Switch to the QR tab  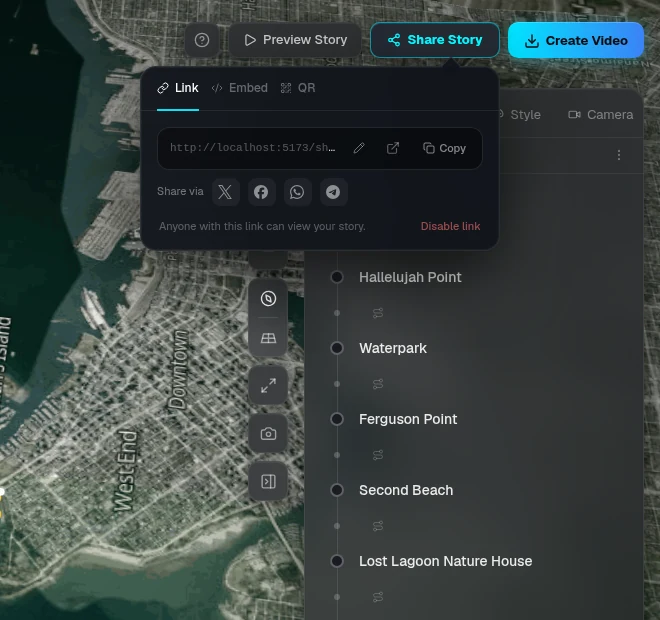pyautogui.click(x=298, y=88)
